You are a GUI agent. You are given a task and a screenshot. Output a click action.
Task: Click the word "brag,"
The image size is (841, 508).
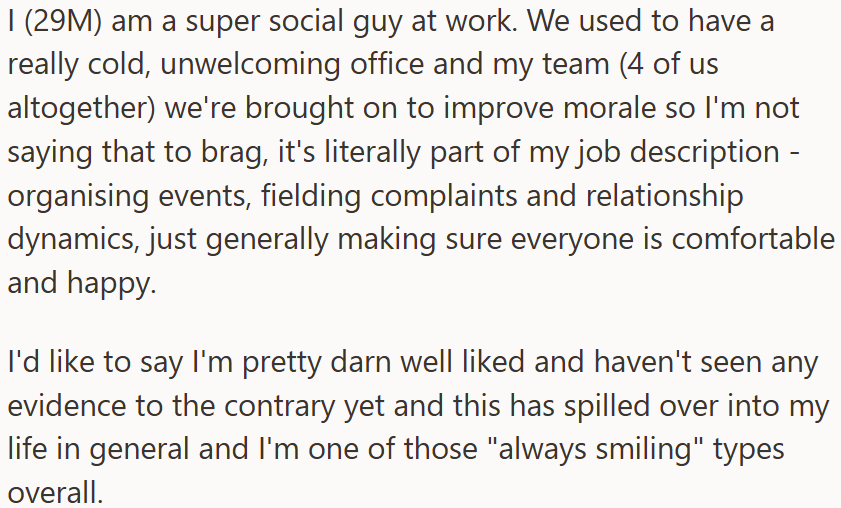pyautogui.click(x=234, y=152)
